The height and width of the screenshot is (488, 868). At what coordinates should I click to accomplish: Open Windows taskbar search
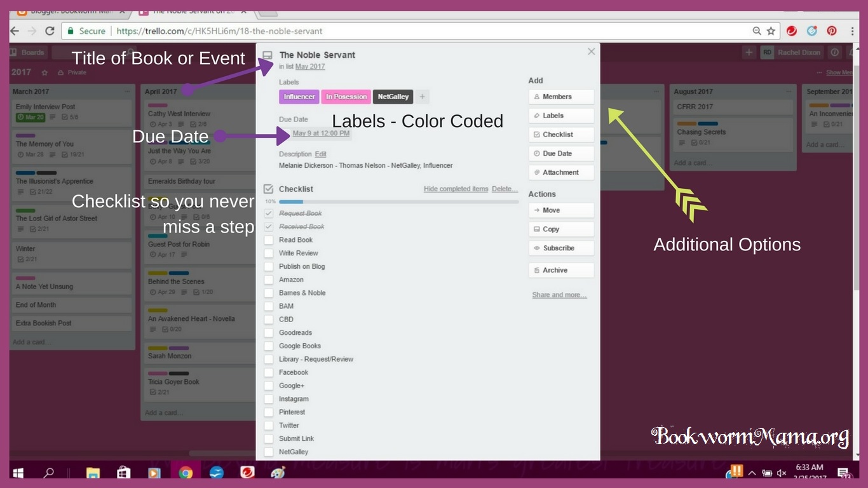48,473
